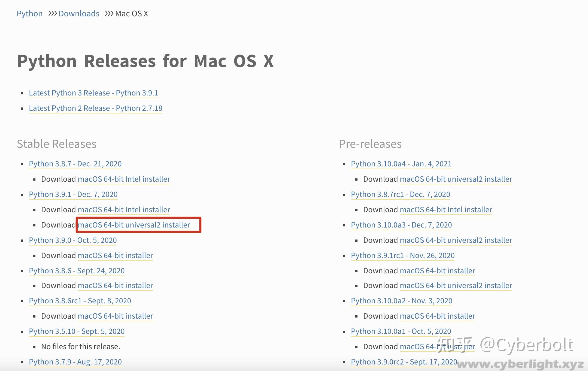Image resolution: width=588 pixels, height=371 pixels.
Task: Download the highlighted macOS 64-bit universal2 installer
Action: (x=134, y=225)
